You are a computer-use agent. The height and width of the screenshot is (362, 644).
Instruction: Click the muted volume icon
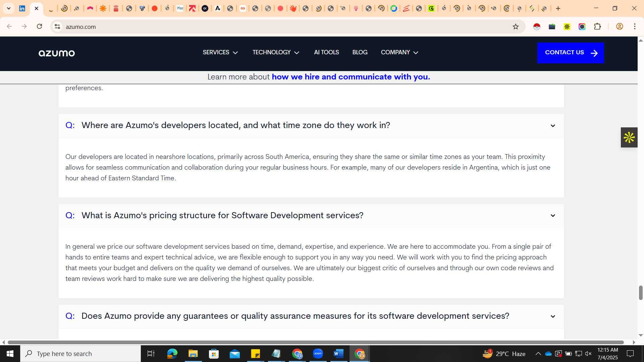pos(588,354)
